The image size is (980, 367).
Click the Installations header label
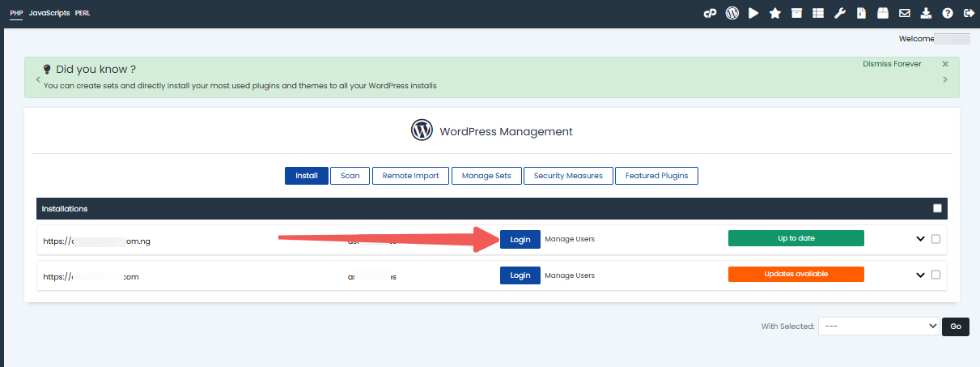(x=65, y=208)
